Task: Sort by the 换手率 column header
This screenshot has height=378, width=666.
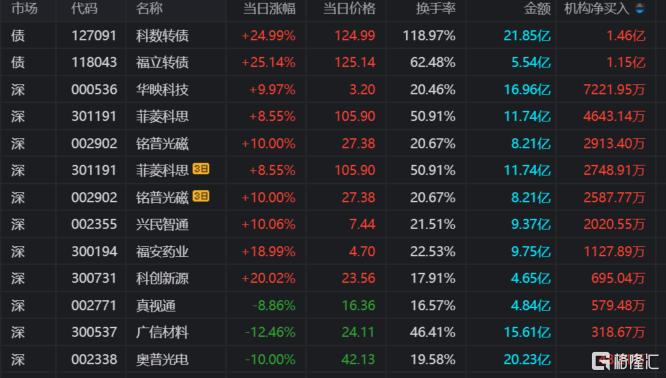Action: [x=436, y=8]
